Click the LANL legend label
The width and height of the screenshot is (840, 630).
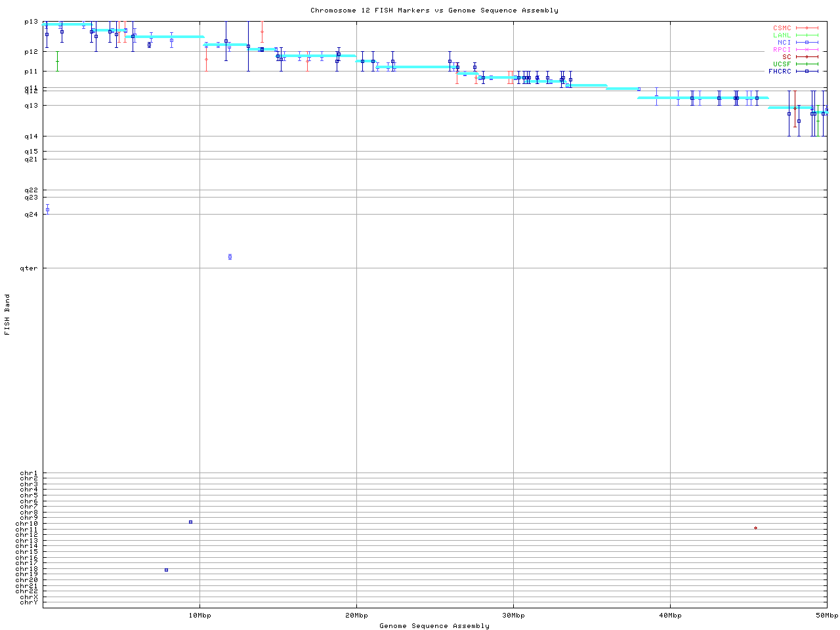pos(782,35)
